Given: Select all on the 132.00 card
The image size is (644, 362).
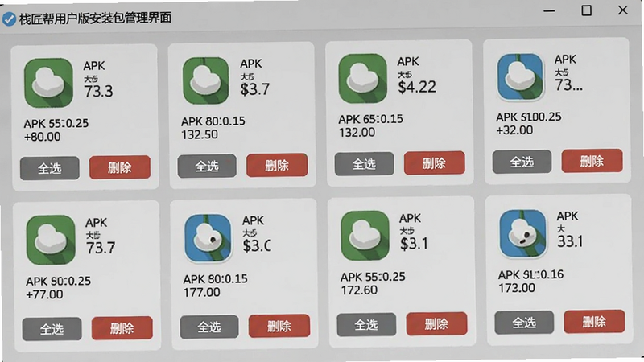Looking at the screenshot, I should click(365, 164).
